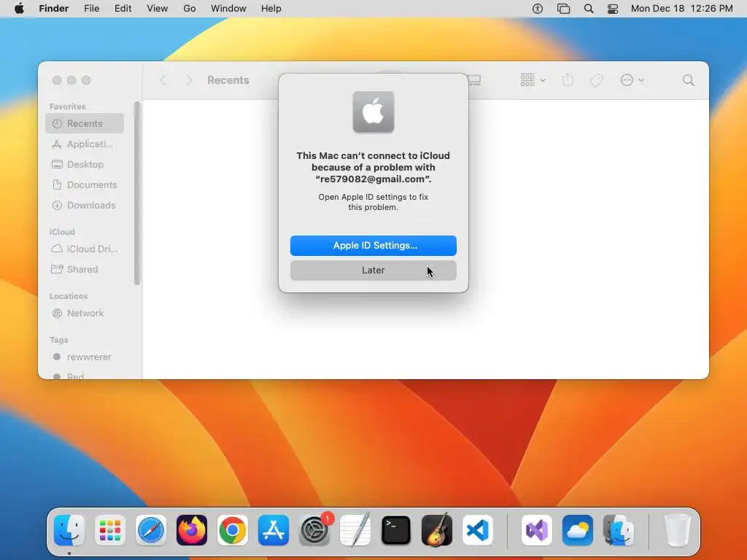This screenshot has height=560, width=747.
Task: Select Applications in the Finder sidebar
Action: pos(85,144)
